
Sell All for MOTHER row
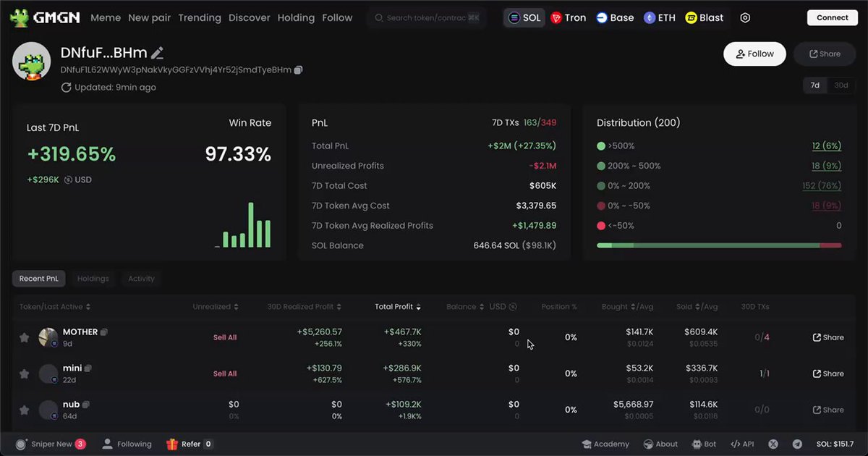(225, 337)
